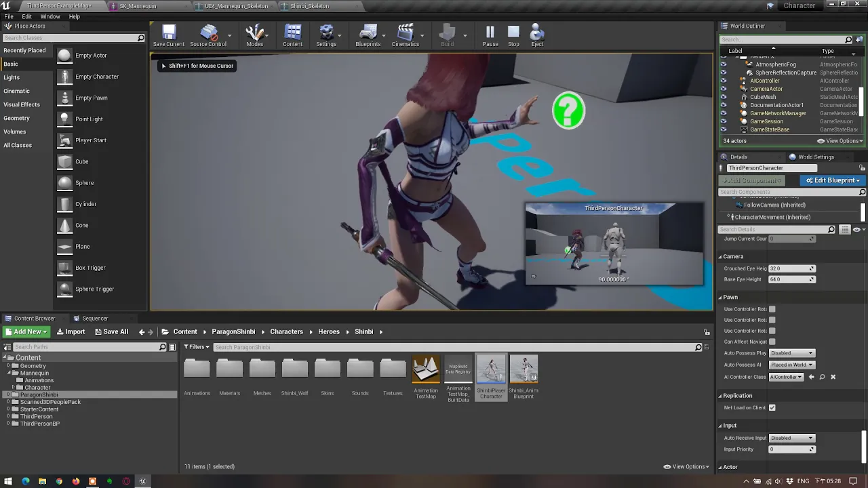Open the AIController class dropdown
868x488 pixels.
(786, 377)
